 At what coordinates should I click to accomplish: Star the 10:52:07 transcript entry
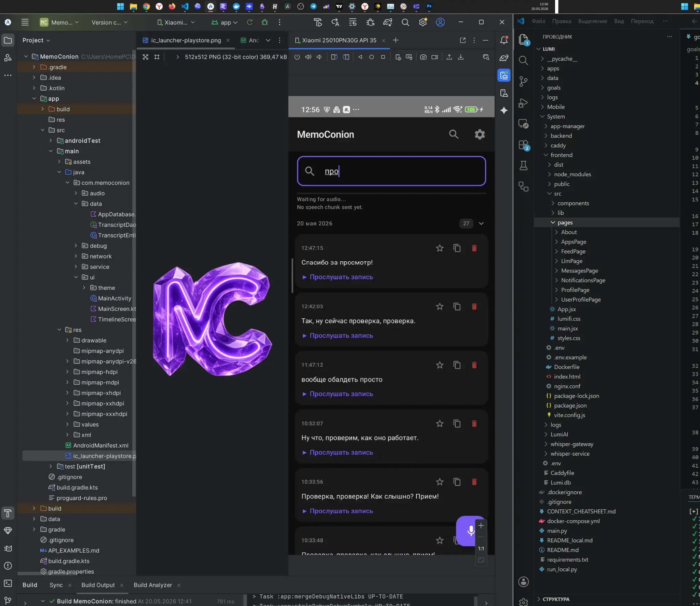point(440,423)
